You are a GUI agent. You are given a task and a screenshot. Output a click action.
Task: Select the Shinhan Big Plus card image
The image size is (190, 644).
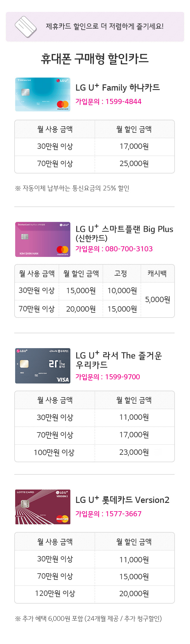(x=43, y=239)
